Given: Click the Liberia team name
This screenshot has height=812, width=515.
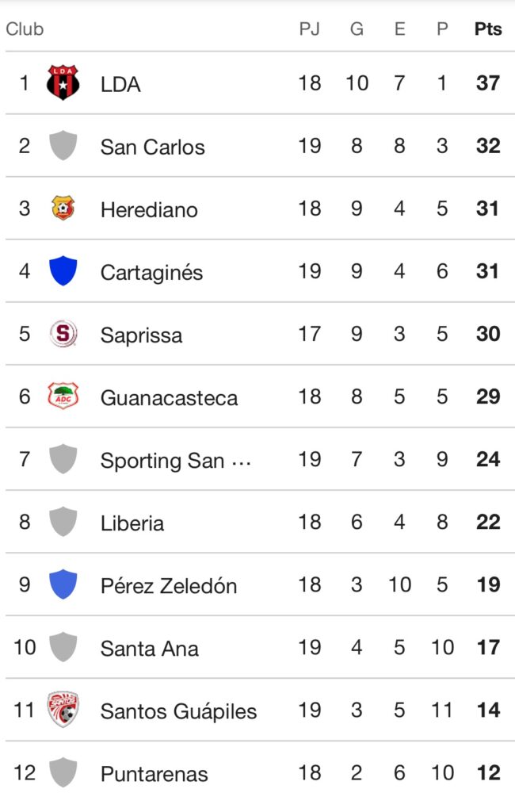Looking at the screenshot, I should click(132, 523).
